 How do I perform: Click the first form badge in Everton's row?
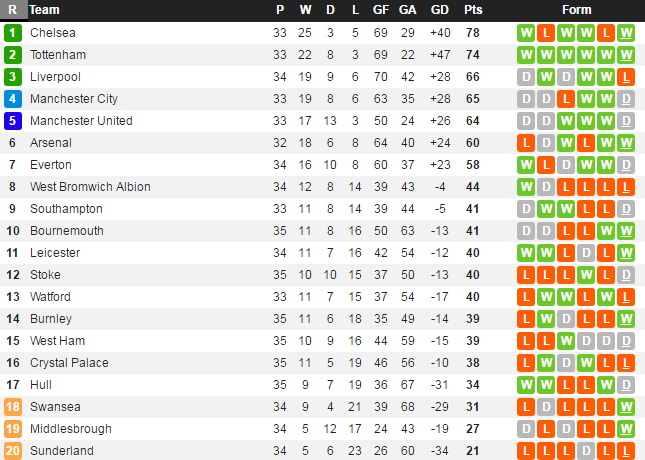click(x=526, y=165)
